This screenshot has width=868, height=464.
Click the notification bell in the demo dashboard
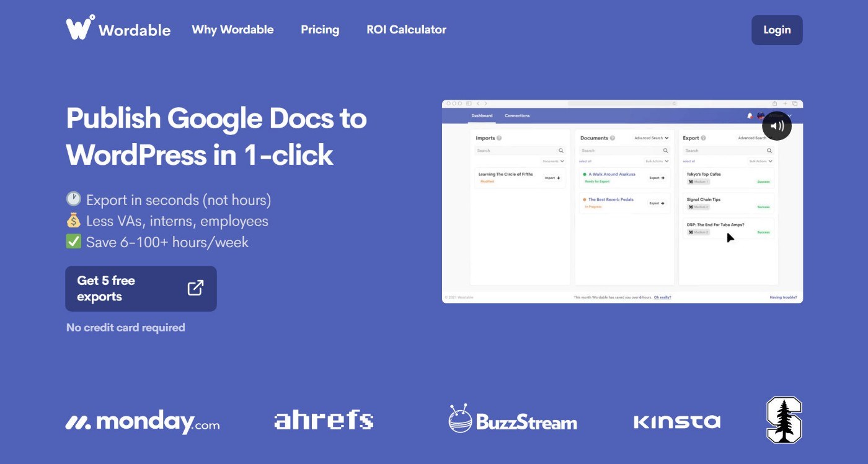[x=750, y=116]
